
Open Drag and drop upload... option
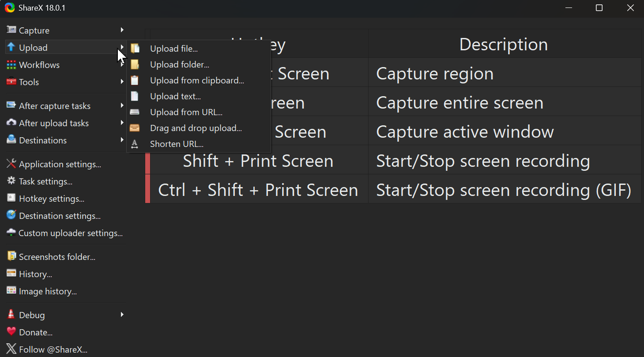coord(199,128)
